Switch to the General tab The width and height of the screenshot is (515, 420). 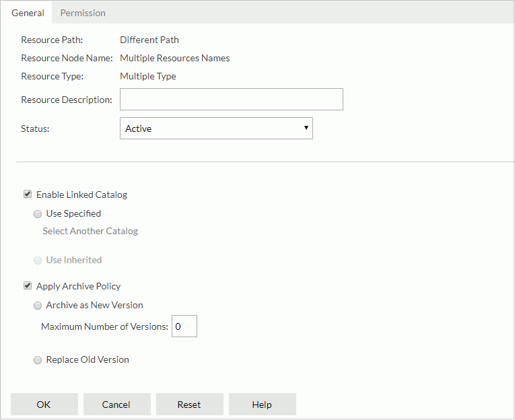(28, 13)
